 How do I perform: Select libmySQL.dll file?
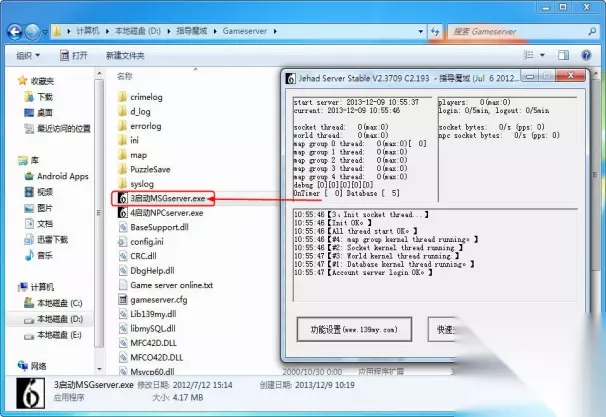pos(146,328)
